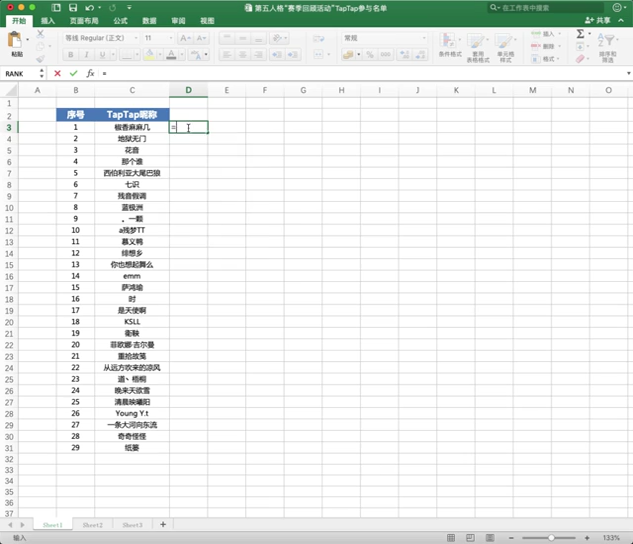Screen dimensions: 633x544
Task: Click the Undo arrow icon
Action: 90,8
